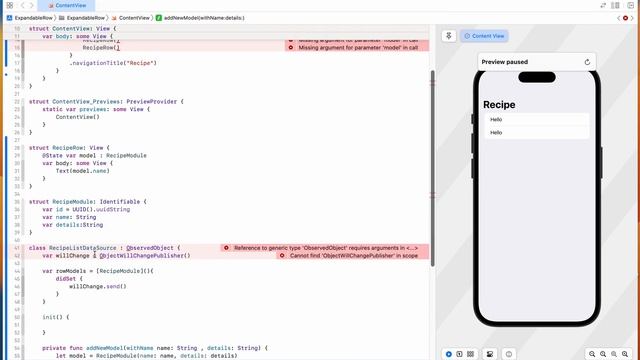Click class RecipeListDataSource declaration
Viewport: 640px width, 360px height.
point(104,248)
